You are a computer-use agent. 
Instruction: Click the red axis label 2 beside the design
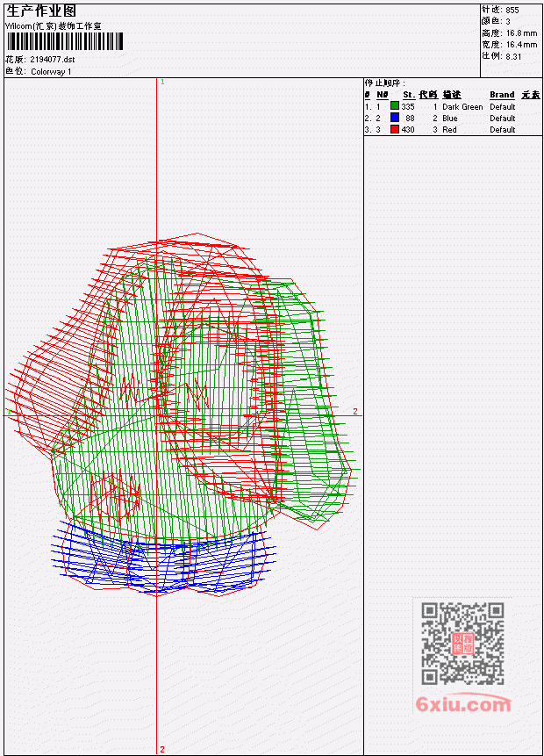(x=355, y=411)
